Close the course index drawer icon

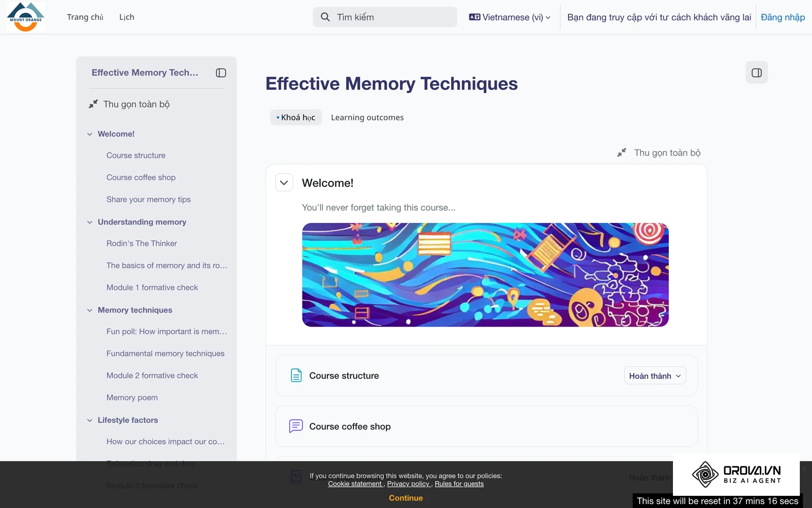point(221,73)
